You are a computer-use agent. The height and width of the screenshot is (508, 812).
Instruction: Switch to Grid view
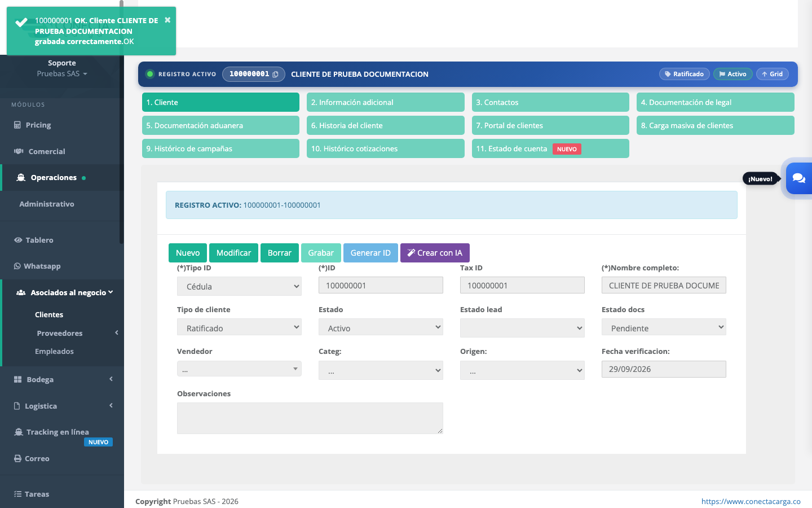[772, 74]
